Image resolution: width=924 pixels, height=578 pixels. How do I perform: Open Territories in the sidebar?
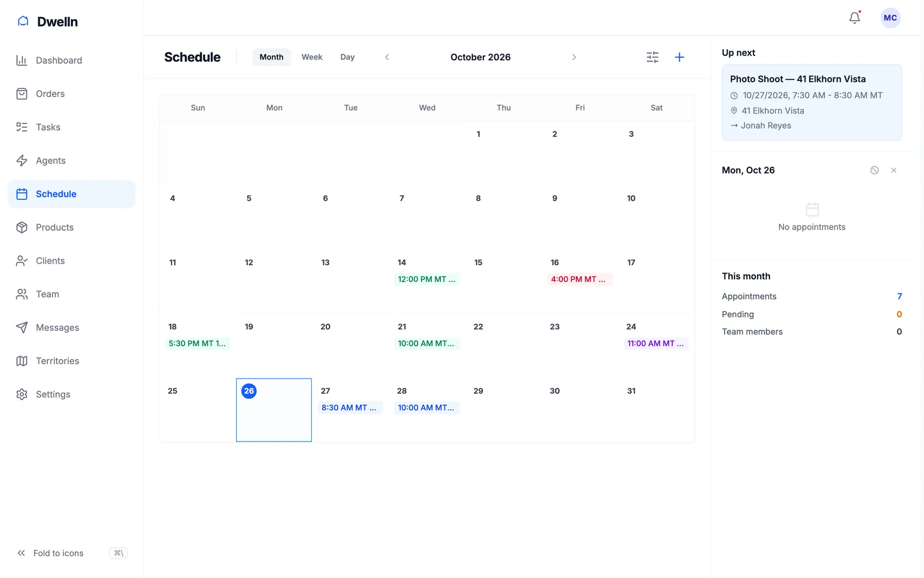pyautogui.click(x=71, y=361)
